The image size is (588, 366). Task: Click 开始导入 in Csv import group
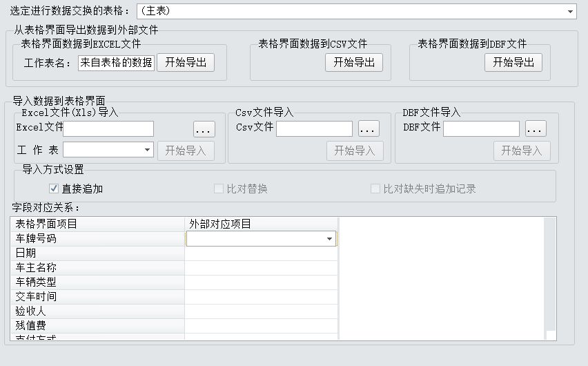tap(355, 151)
